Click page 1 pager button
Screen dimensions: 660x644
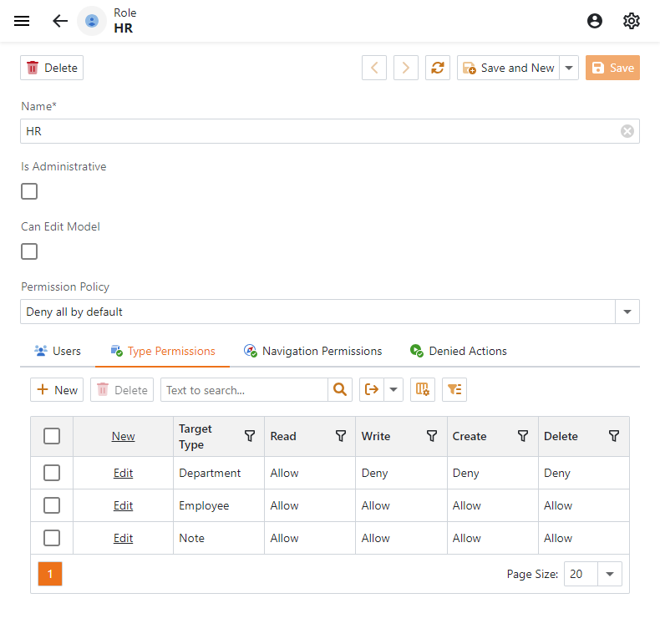[50, 574]
